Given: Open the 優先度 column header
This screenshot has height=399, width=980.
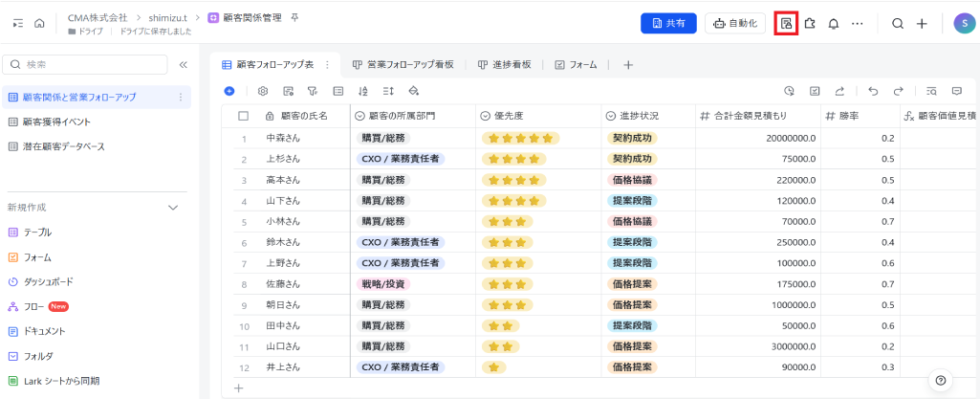Looking at the screenshot, I should [538, 116].
